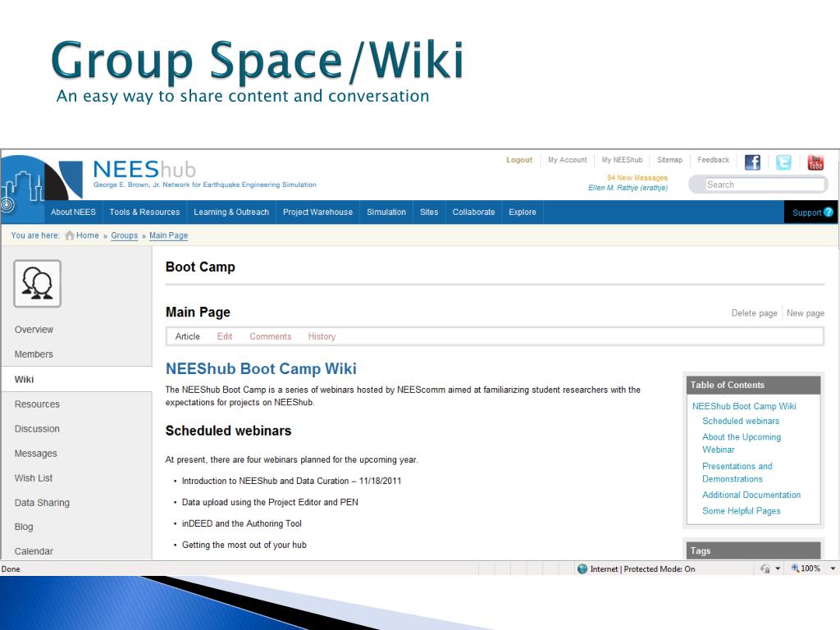The image size is (840, 630).
Task: Click into the Search field
Action: [x=764, y=185]
